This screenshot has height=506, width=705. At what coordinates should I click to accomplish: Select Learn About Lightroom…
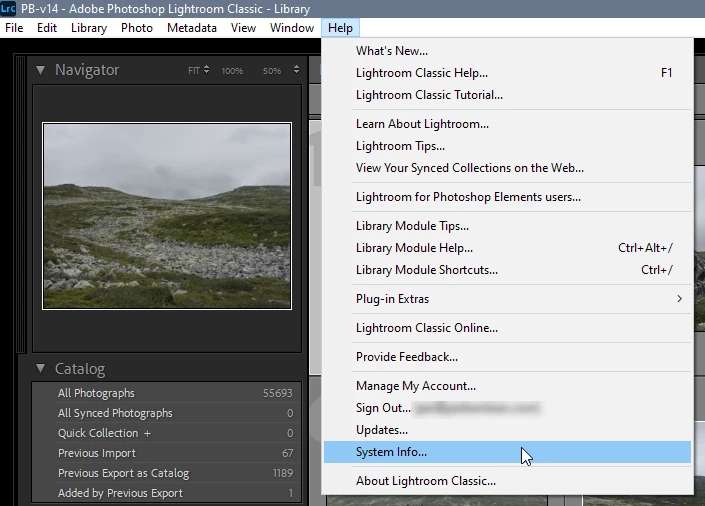pos(507,124)
